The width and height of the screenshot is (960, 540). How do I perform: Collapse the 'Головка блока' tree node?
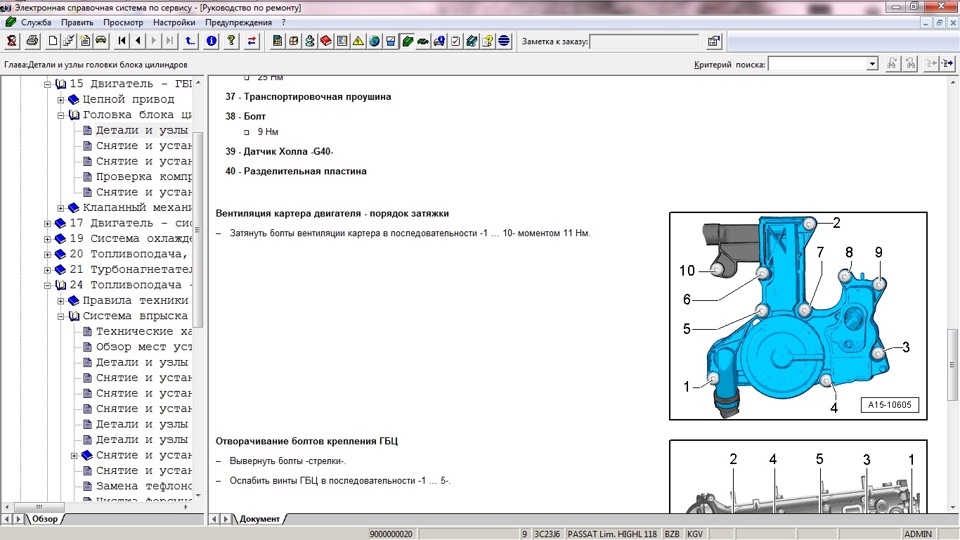click(x=61, y=114)
